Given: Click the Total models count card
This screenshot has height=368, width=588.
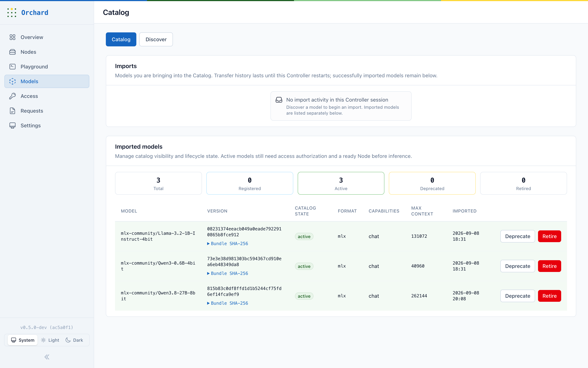Looking at the screenshot, I should [x=158, y=183].
